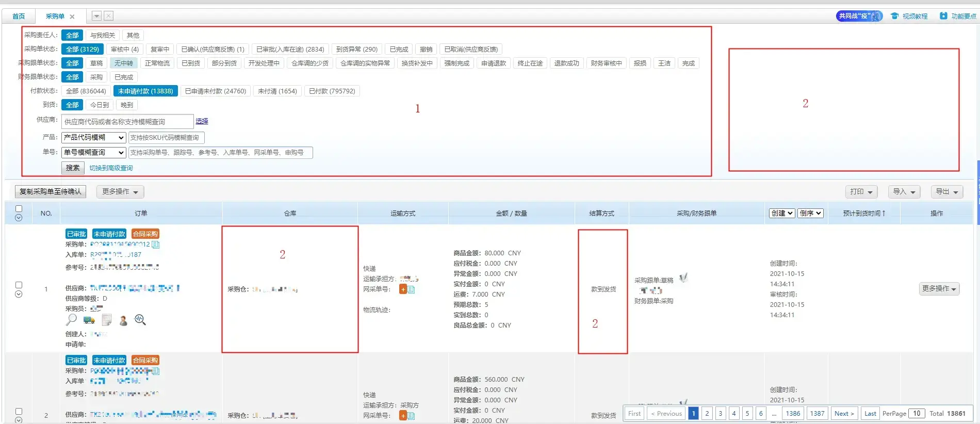
Task: Click the PerPage count field
Action: tap(917, 413)
